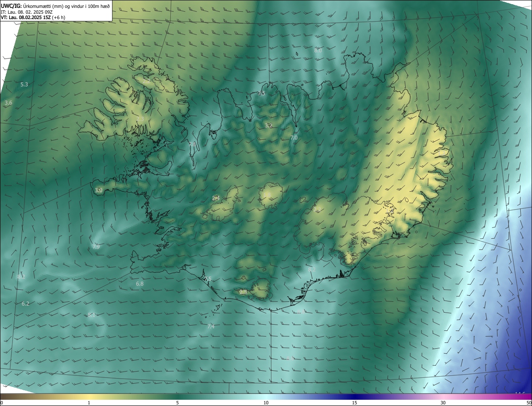Click the 7.0 value on the map
The height and width of the screenshot is (406, 532).
tap(294, 138)
